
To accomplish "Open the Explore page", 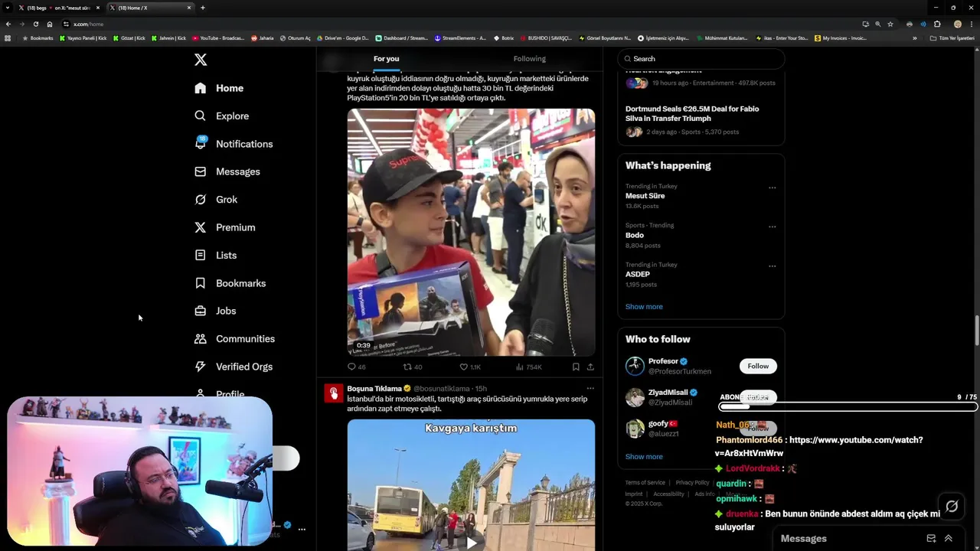I will pyautogui.click(x=221, y=116).
